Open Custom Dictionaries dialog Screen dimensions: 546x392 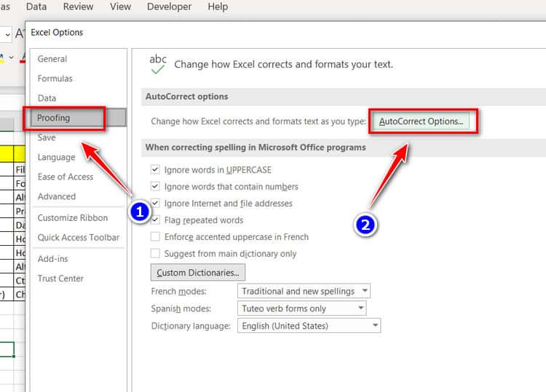coord(198,272)
